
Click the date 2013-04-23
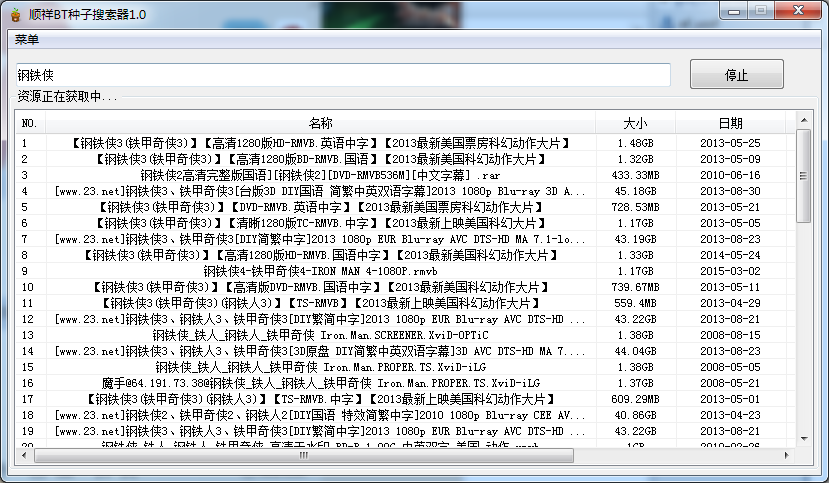[730, 415]
